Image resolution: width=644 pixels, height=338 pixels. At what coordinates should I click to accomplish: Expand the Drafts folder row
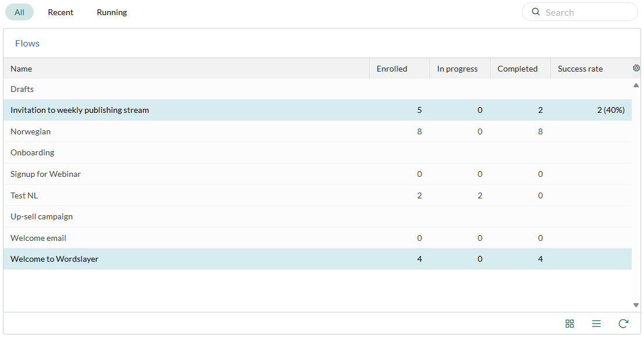(317, 89)
